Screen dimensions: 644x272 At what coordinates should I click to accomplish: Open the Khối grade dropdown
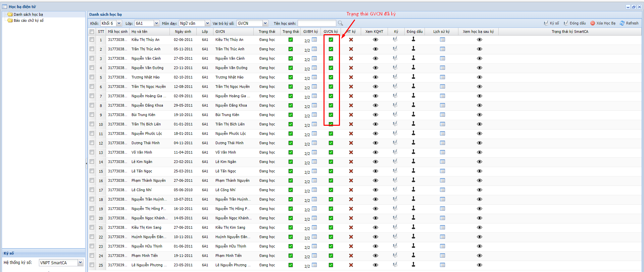coord(119,23)
